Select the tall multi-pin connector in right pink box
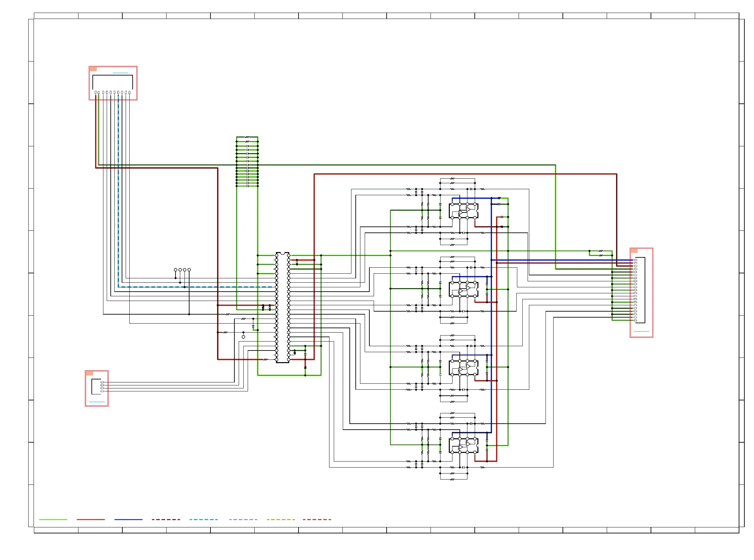 coord(639,290)
